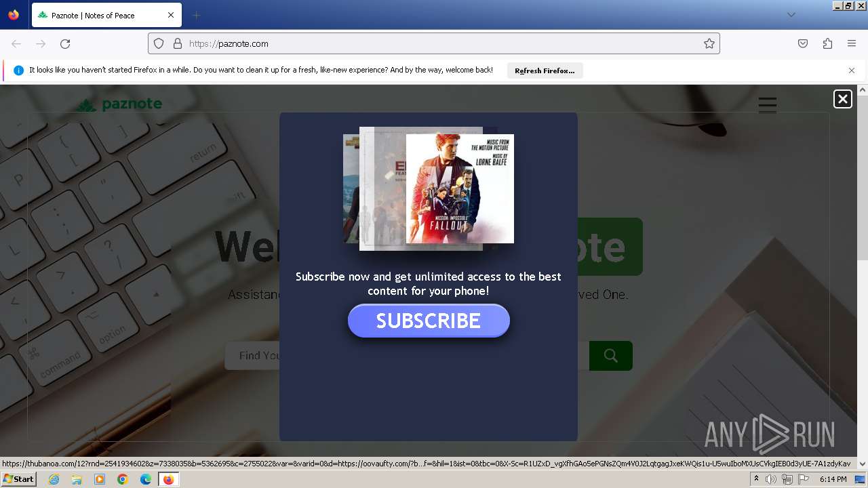Dismiss the Firefox refresh notification bar

coord(852,70)
